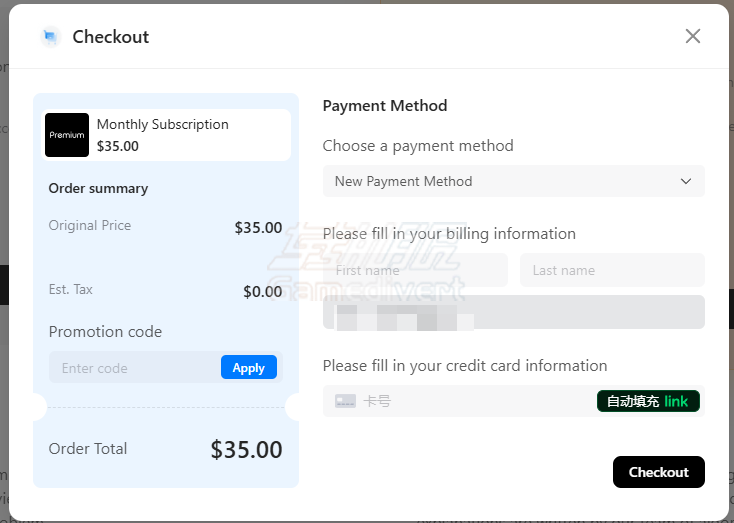Click the Checkout logo icon in header

(x=51, y=37)
